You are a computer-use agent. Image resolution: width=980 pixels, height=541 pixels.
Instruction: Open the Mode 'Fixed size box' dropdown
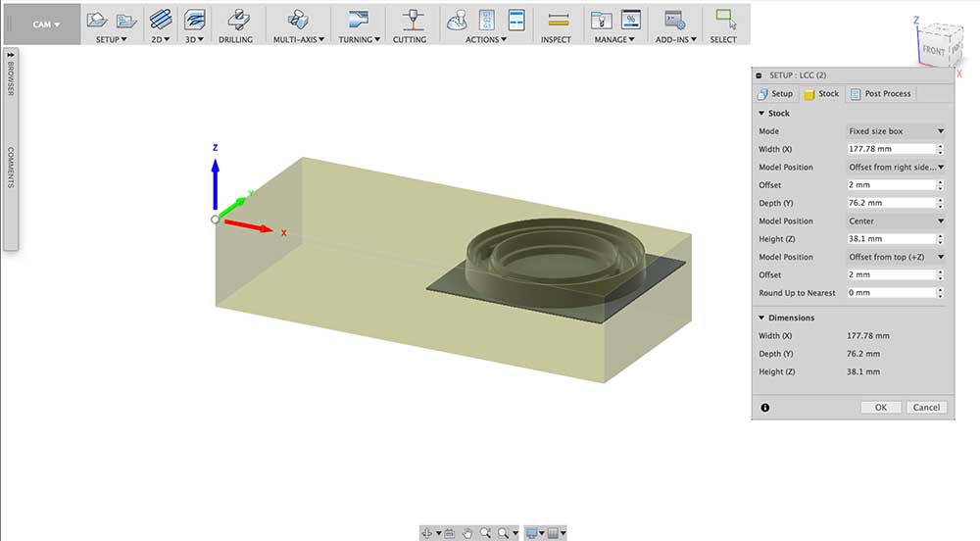click(x=896, y=131)
